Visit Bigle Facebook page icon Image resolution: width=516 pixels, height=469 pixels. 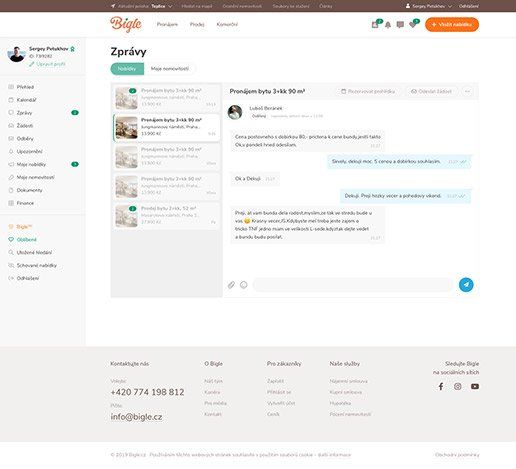(441, 386)
